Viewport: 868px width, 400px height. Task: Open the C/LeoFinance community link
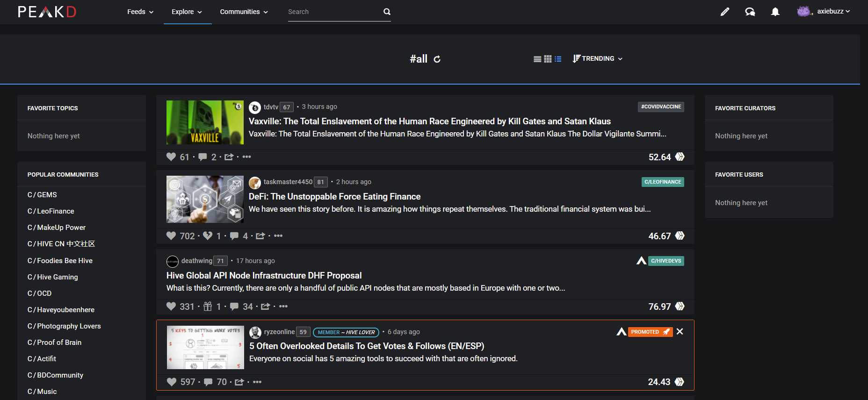(51, 211)
